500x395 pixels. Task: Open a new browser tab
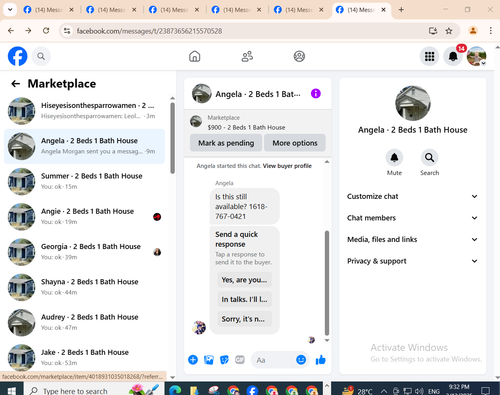(401, 10)
